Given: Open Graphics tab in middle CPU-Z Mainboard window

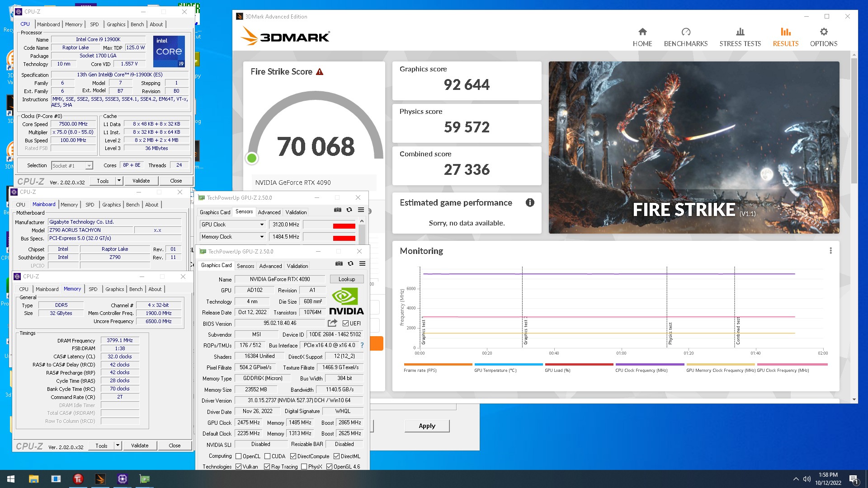Looking at the screenshot, I should tap(111, 205).
